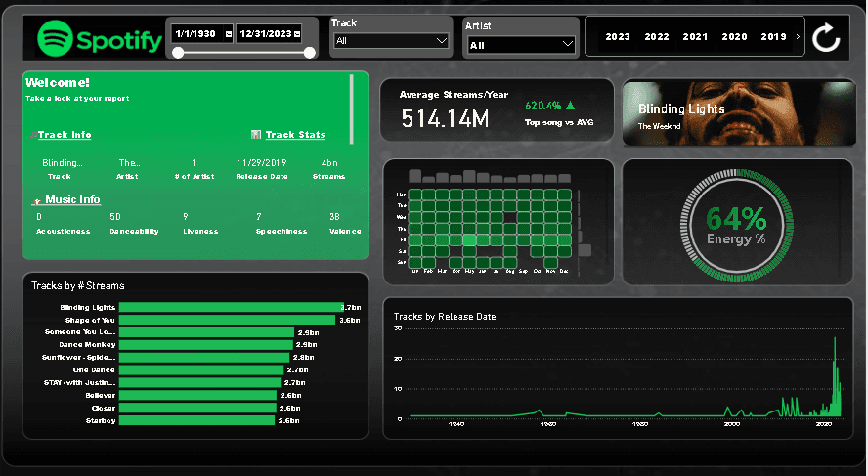868x476 pixels.
Task: Click the Tracks by Release Date title
Action: click(x=445, y=317)
